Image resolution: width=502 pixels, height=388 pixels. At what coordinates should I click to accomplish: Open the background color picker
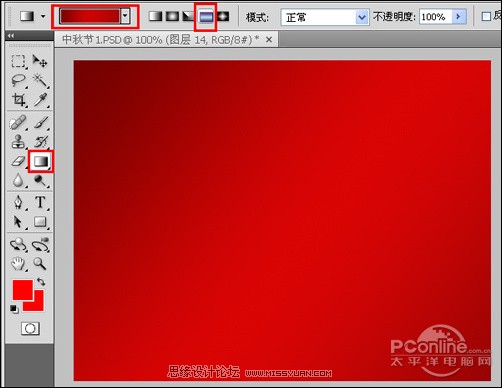[38, 305]
